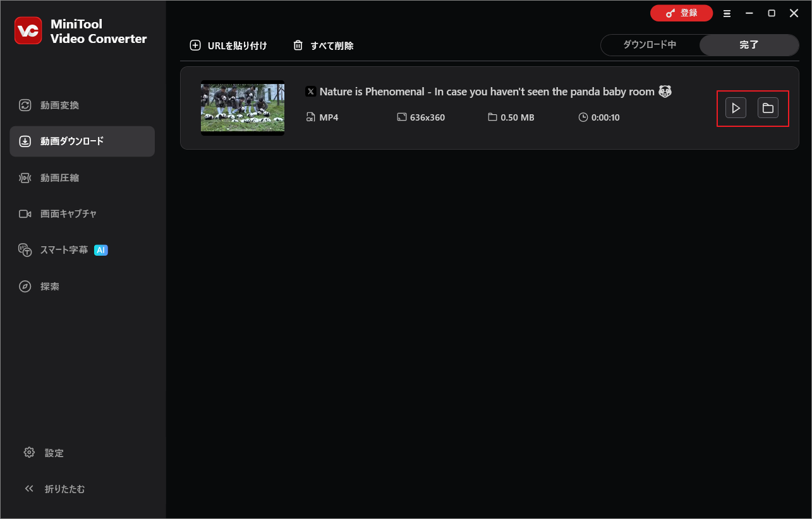Open the 画面キャプチャ screen capture tool
812x519 pixels.
point(25,213)
